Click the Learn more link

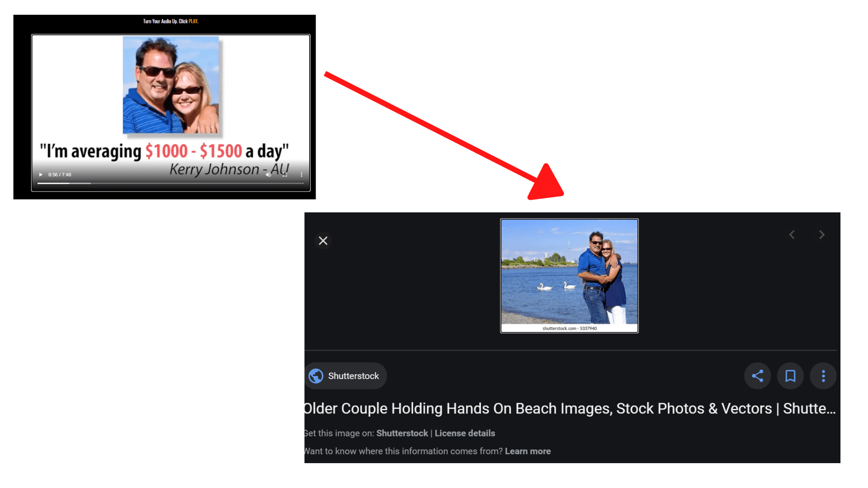click(528, 451)
